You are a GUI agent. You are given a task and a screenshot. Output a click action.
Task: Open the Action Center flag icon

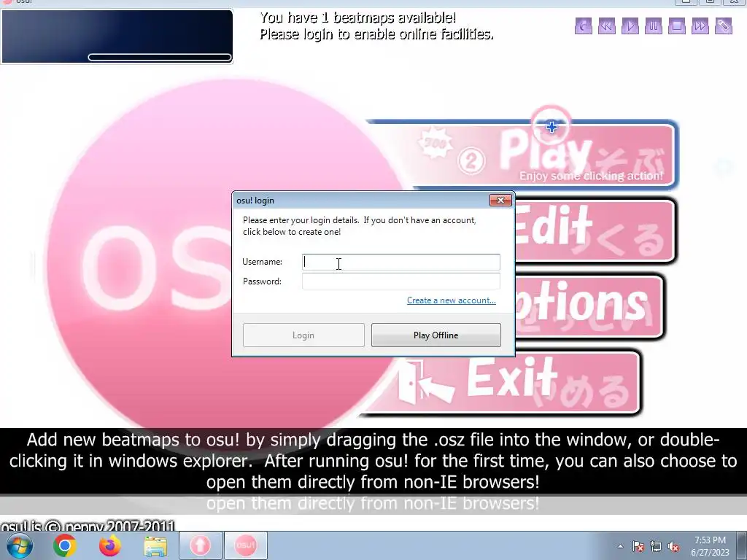(x=638, y=547)
